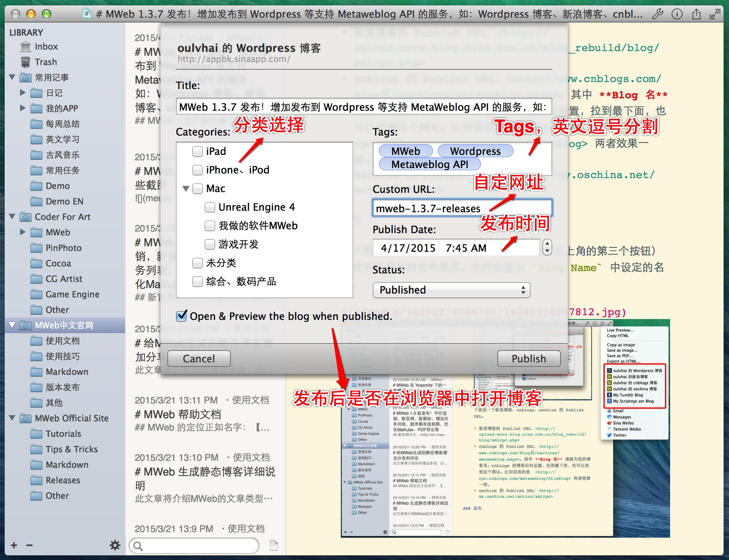The height and width of the screenshot is (560, 729).
Task: Click the Publish Date stepper arrows
Action: click(547, 247)
